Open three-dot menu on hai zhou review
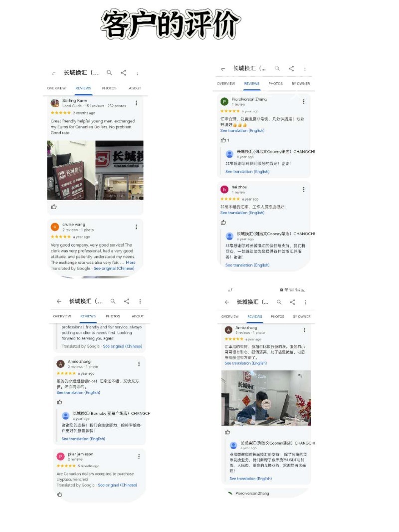The width and height of the screenshot is (399, 532). pos(303,189)
